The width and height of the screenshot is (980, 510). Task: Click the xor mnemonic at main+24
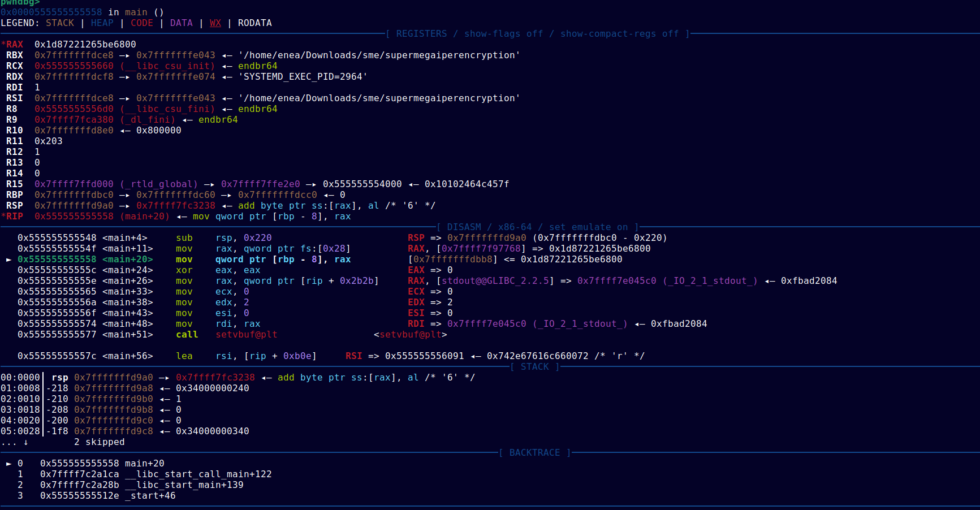(184, 270)
